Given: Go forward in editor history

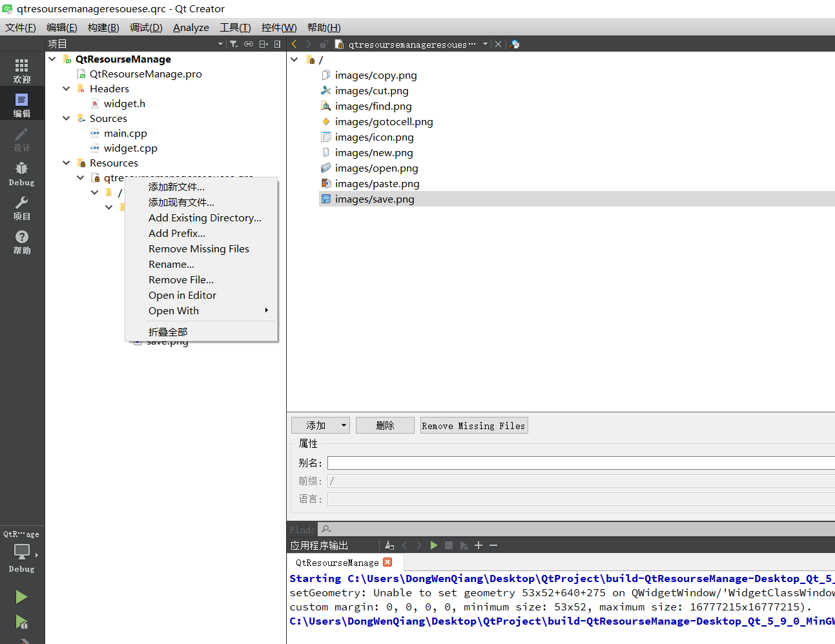Looking at the screenshot, I should point(309,44).
